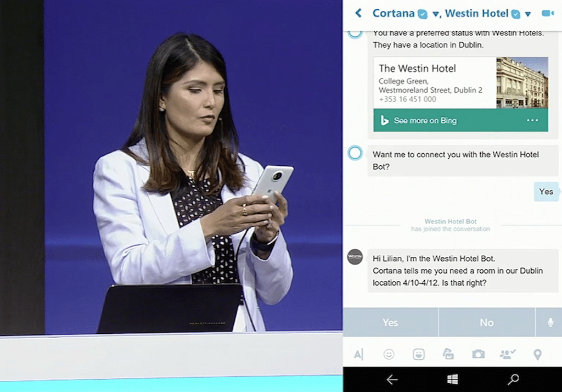Open the text input icon
Image resolution: width=562 pixels, height=392 pixels.
point(358,354)
